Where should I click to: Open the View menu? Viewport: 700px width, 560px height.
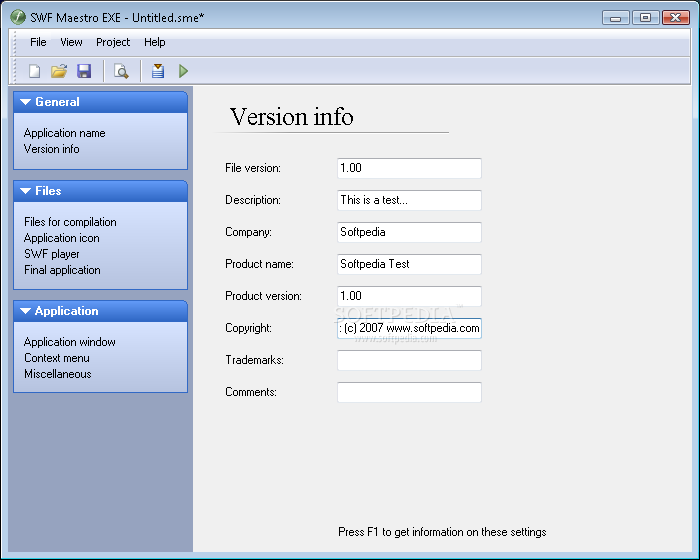[71, 42]
